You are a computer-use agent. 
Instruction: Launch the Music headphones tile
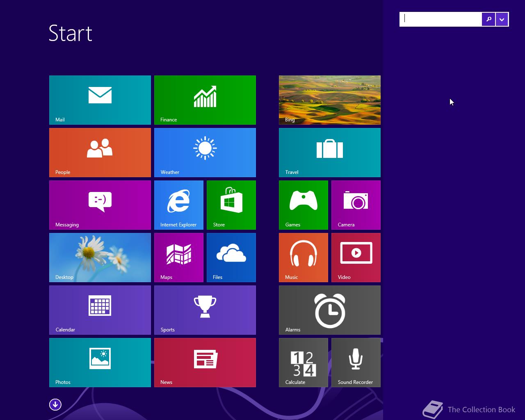pyautogui.click(x=304, y=258)
